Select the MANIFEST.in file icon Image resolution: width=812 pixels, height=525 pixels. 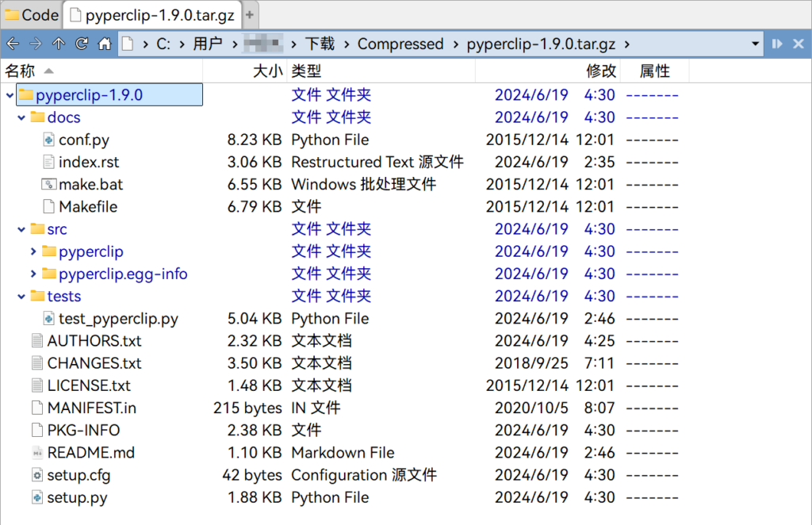(x=37, y=408)
